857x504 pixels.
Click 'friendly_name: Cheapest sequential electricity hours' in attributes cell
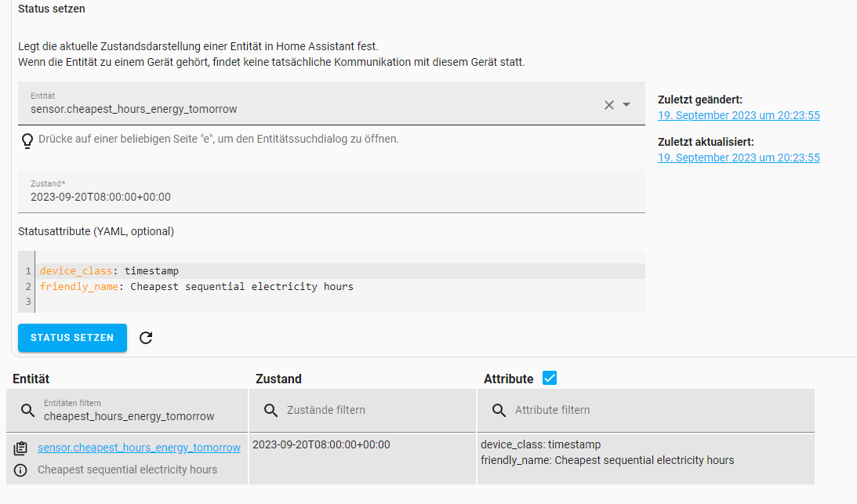click(x=607, y=460)
